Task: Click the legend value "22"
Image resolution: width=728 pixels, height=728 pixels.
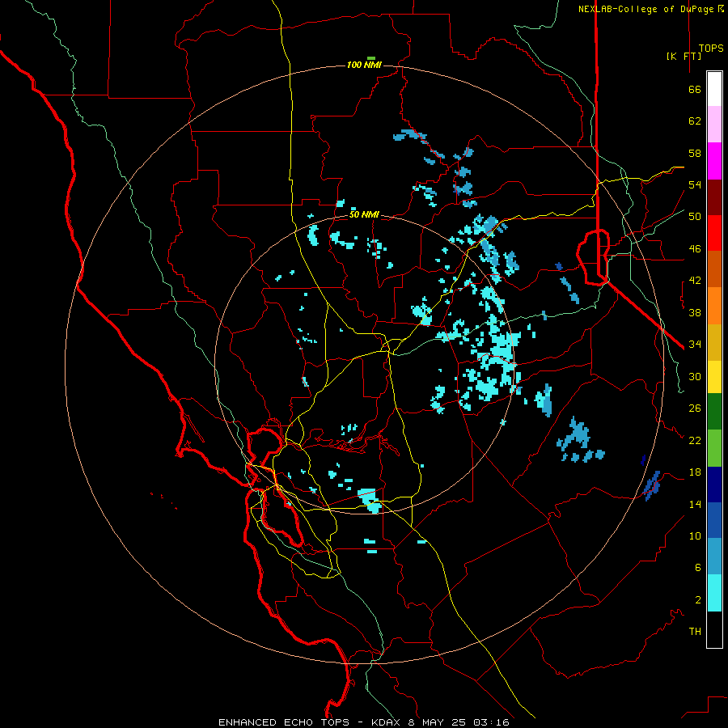Action: coord(695,440)
